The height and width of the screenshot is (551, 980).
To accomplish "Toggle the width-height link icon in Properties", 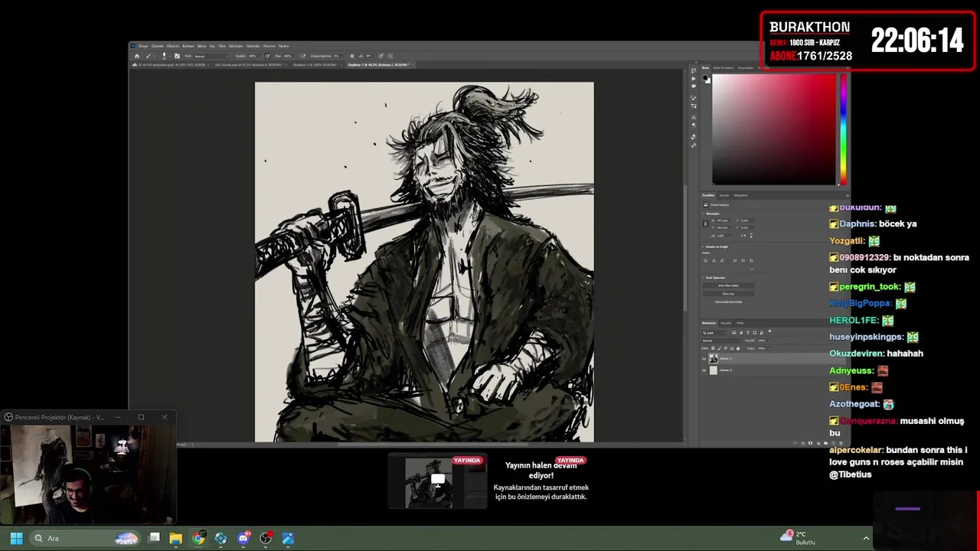I will pyautogui.click(x=705, y=223).
